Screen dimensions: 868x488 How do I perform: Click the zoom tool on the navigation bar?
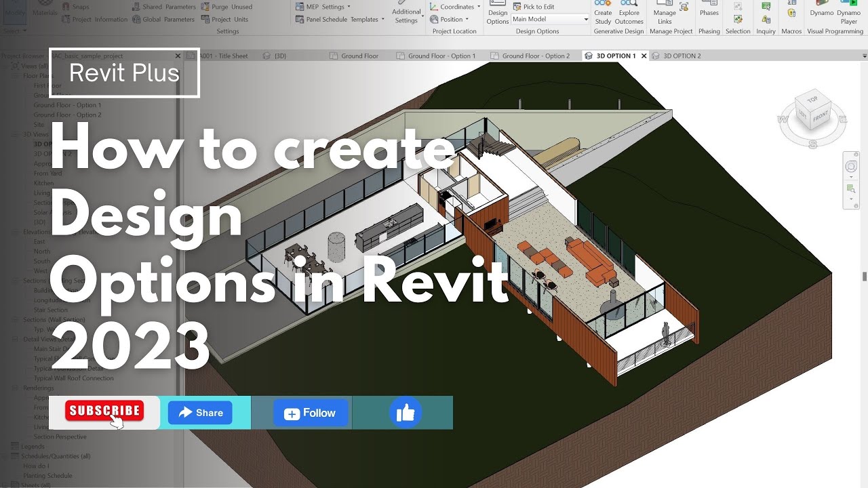click(851, 188)
